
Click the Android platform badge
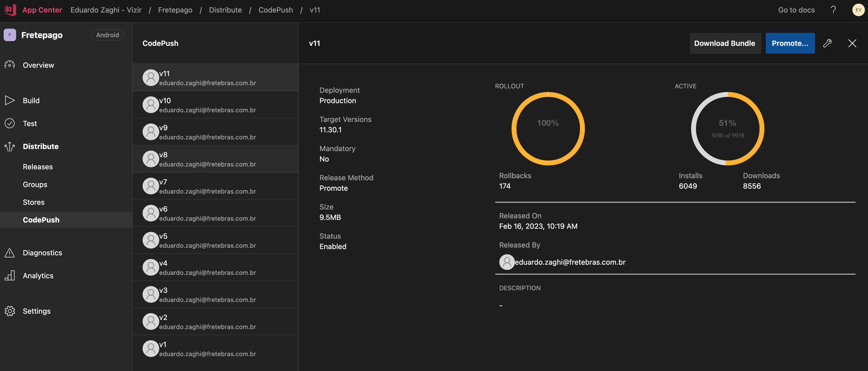(x=107, y=35)
